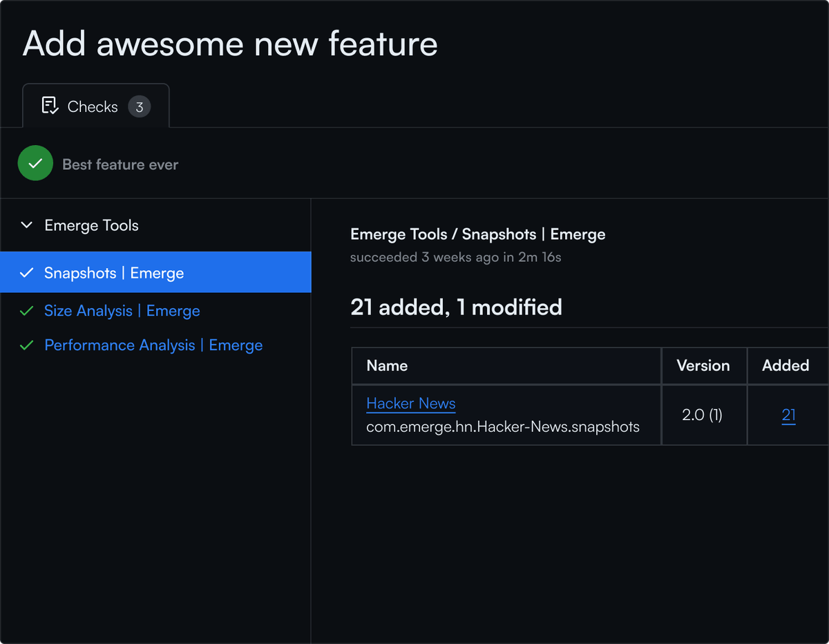Click the checklist icon on the Checks tab
Image resolution: width=829 pixels, height=644 pixels.
[49, 105]
